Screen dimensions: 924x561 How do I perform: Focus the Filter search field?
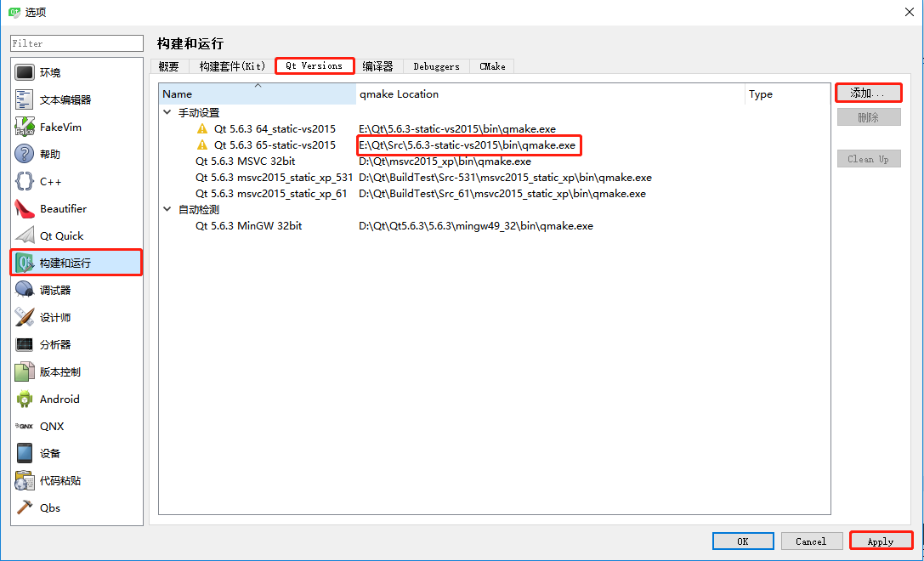coord(77,43)
